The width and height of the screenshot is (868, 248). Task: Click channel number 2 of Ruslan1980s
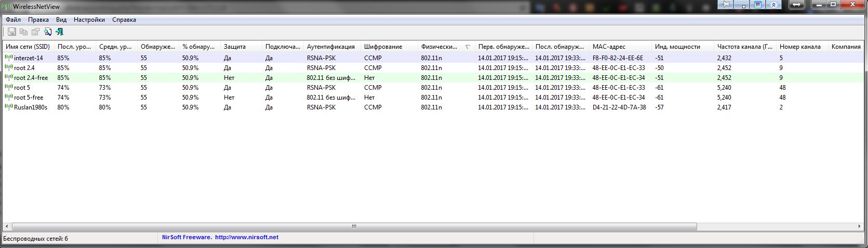[781, 107]
